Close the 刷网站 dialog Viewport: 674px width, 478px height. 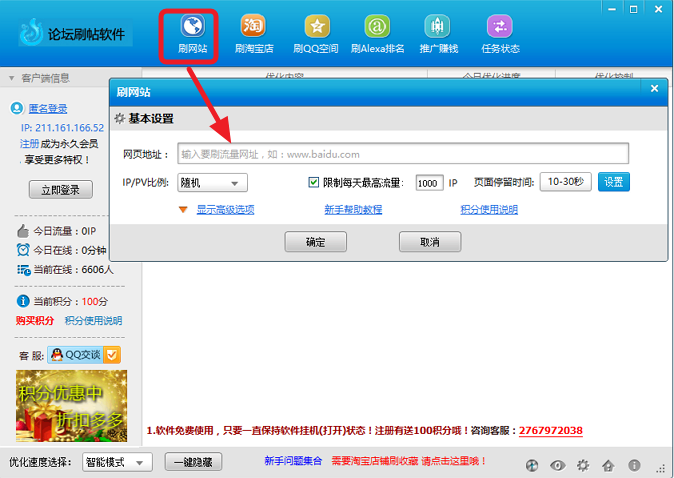coord(654,89)
